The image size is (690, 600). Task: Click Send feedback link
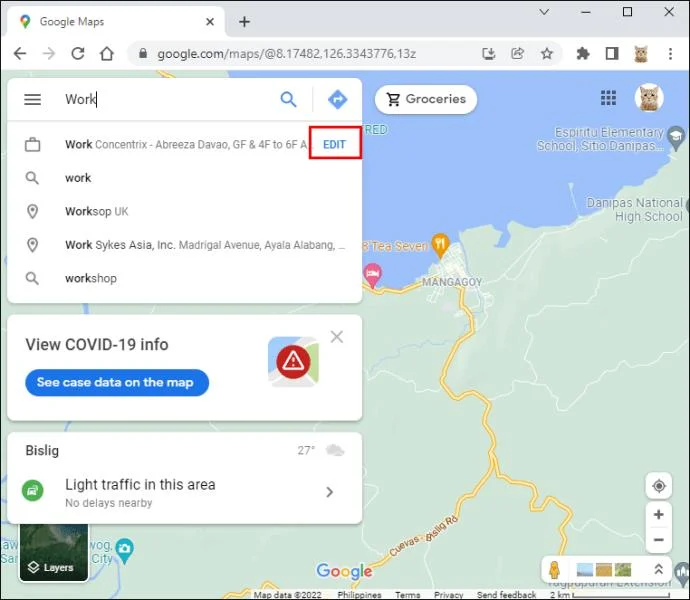(506, 595)
